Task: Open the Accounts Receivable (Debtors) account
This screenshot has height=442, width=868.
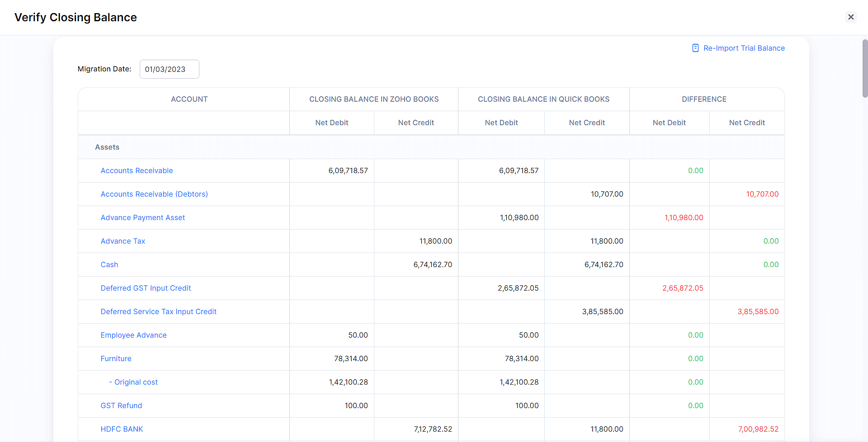Action: [154, 194]
